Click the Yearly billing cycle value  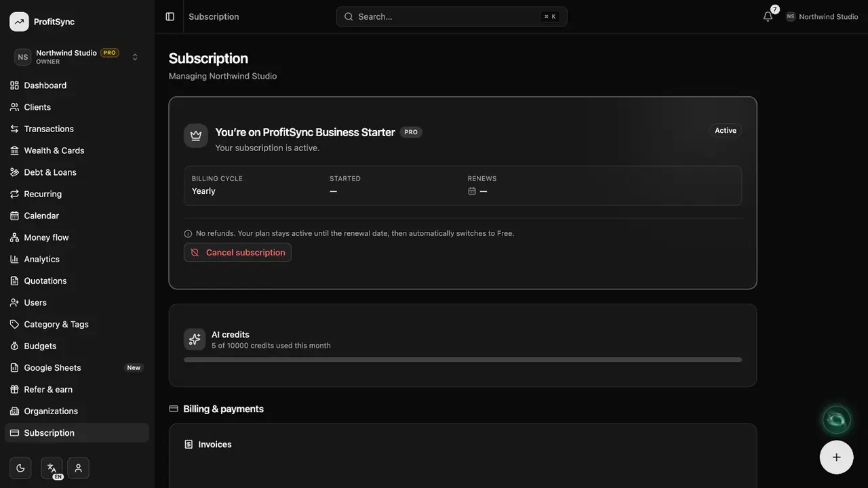tap(203, 191)
